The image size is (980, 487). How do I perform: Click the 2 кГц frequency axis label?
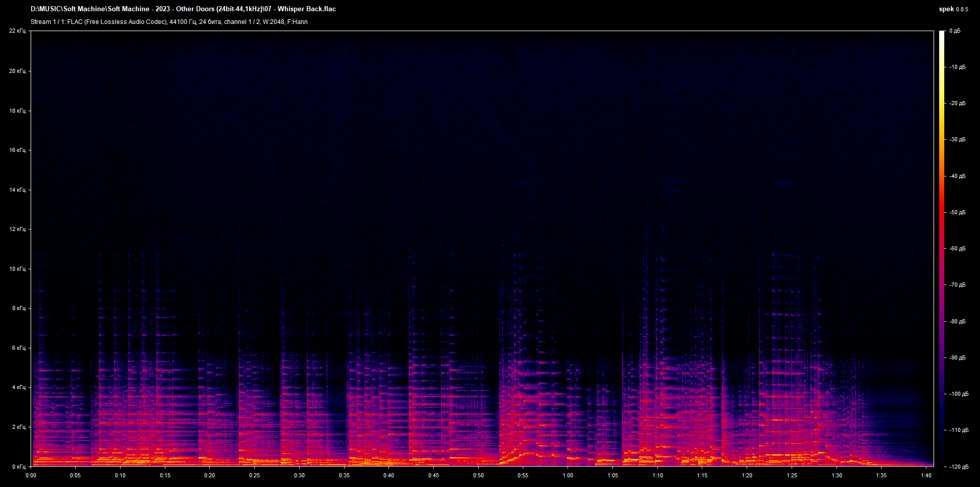[x=18, y=427]
